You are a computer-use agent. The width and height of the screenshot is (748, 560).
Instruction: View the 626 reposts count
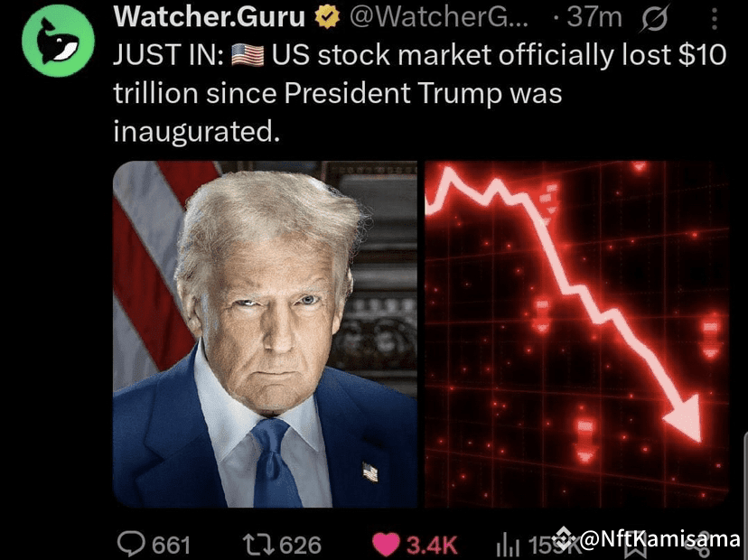pos(301,545)
